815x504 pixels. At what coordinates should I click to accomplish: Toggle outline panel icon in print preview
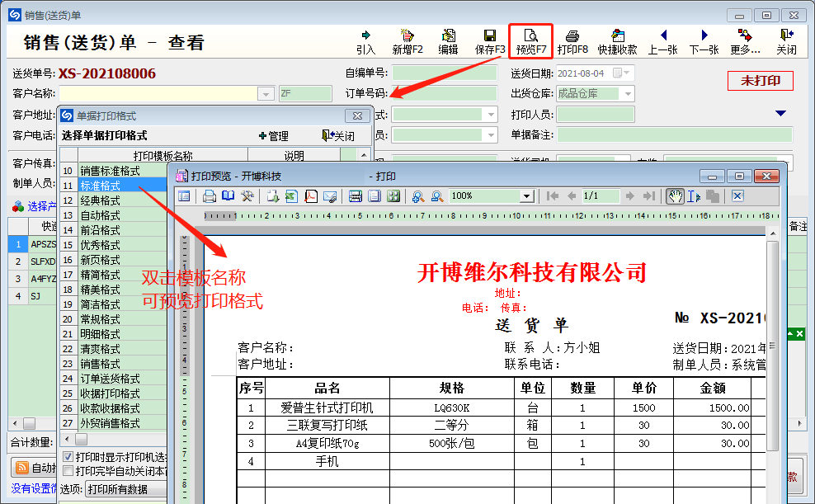tap(184, 195)
